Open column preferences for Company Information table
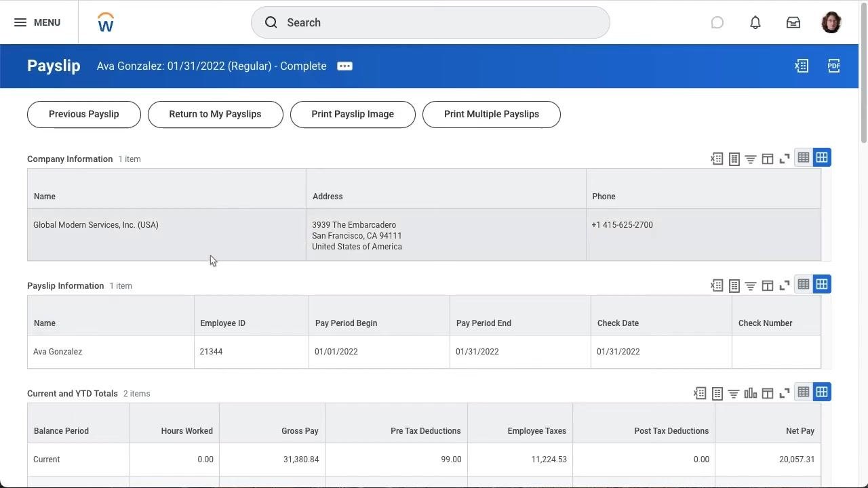Screen dimensions: 868x488 768,159
